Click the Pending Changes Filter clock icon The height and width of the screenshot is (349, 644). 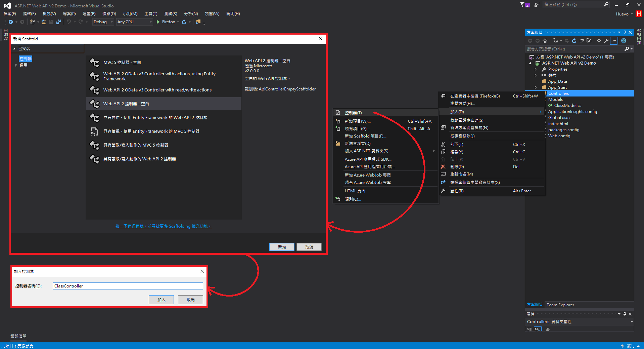(x=556, y=41)
